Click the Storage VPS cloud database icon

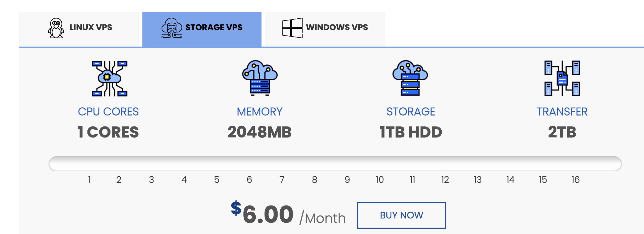click(172, 28)
